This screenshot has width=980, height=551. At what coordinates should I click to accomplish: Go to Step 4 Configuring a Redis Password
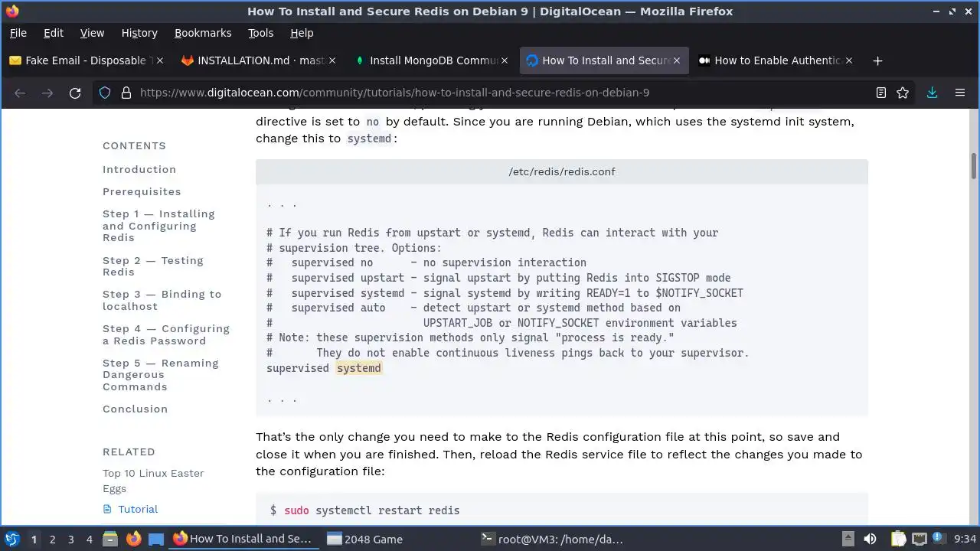click(x=166, y=334)
